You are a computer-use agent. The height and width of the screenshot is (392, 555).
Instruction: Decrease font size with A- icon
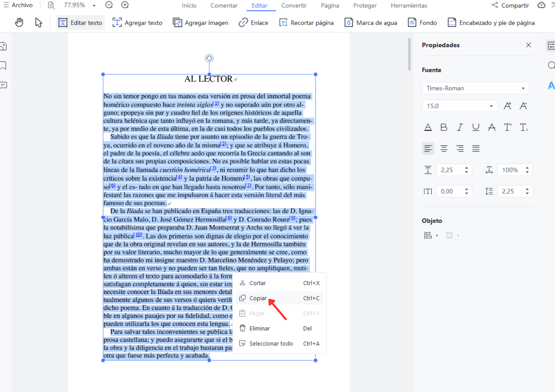tap(523, 106)
